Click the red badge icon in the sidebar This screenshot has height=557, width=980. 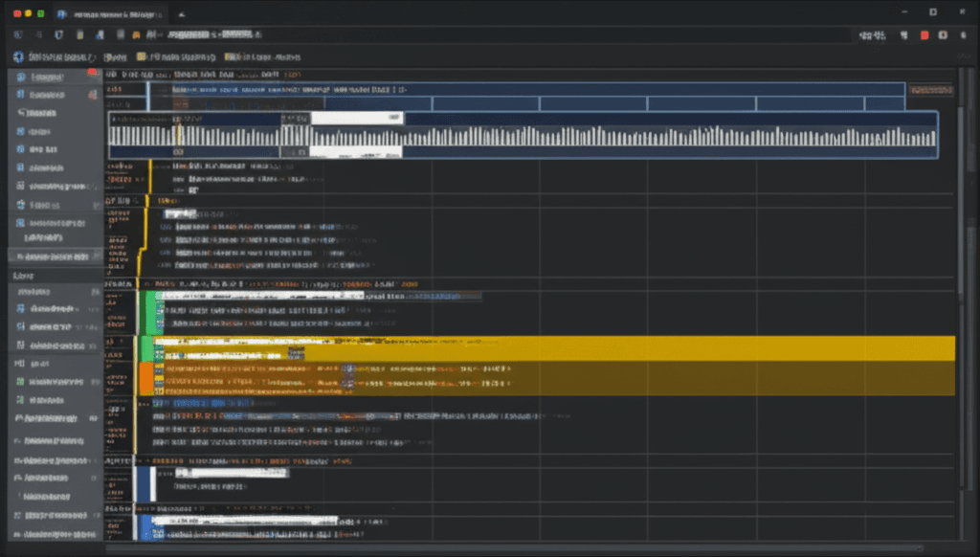pos(93,72)
